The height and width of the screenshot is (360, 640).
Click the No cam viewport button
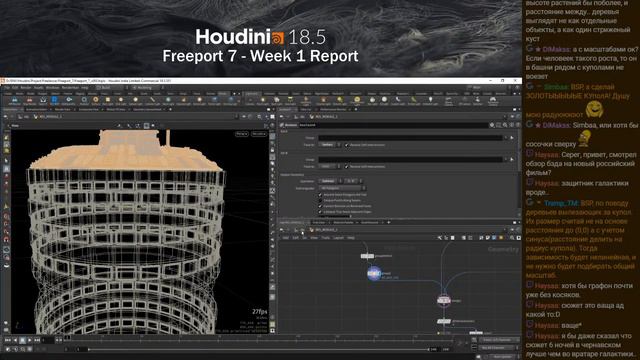click(259, 134)
